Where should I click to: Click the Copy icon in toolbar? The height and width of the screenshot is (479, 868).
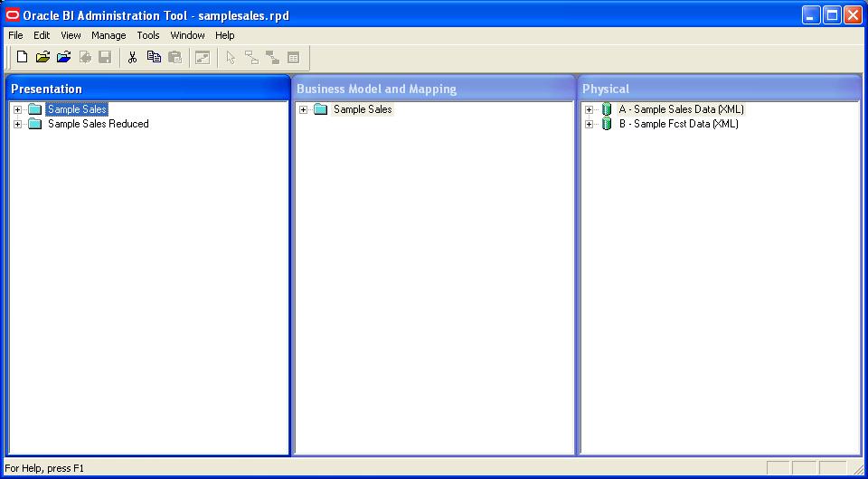[154, 57]
